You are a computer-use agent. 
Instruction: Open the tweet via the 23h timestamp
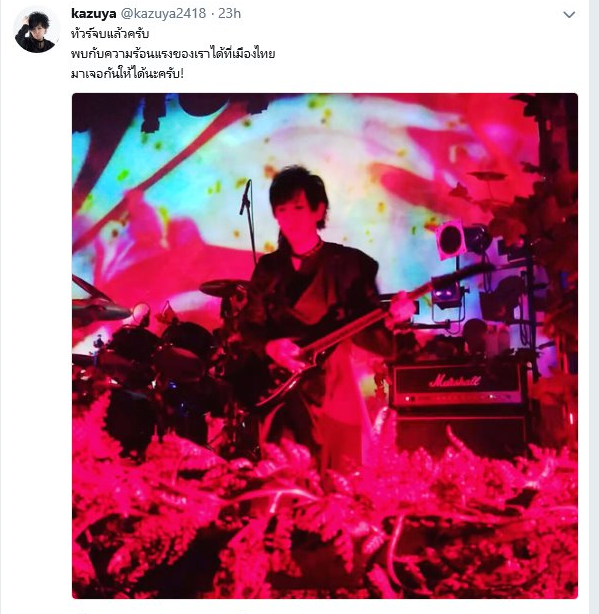click(229, 13)
